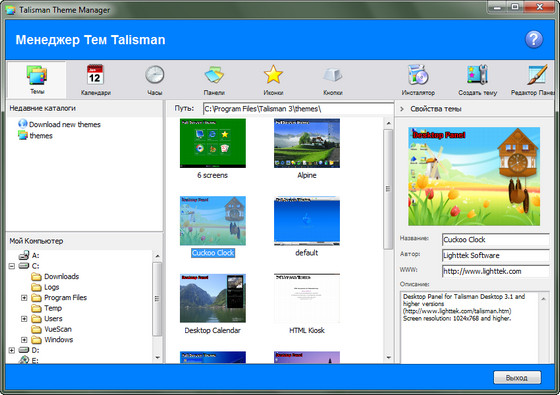Viewport: 560px width, 395px height.
Task: Switch to the Темы tab
Action: 37,79
